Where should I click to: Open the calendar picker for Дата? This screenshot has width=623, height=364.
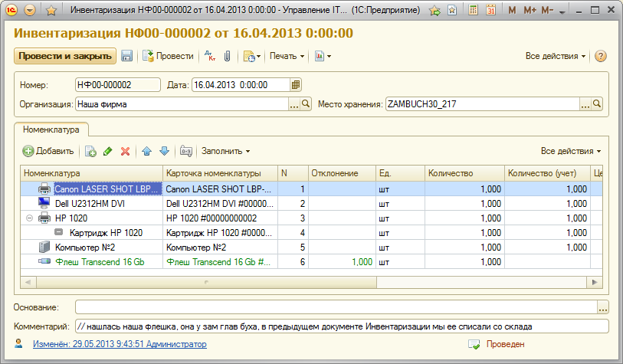tap(296, 84)
